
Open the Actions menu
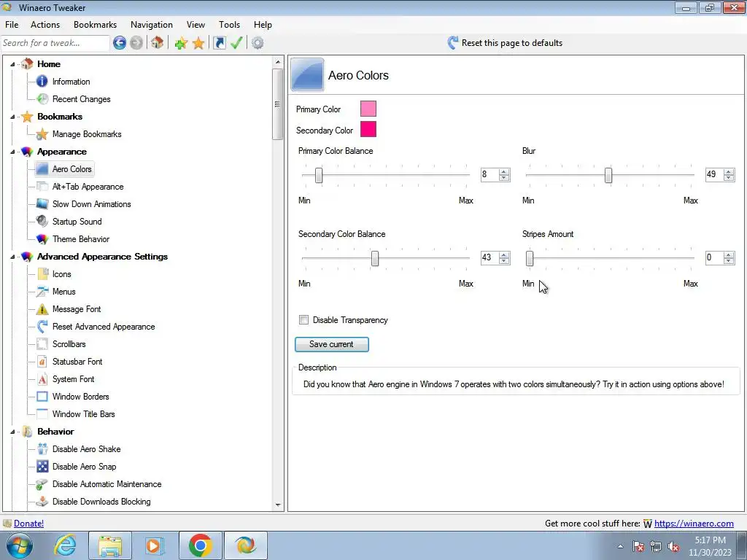coord(45,25)
